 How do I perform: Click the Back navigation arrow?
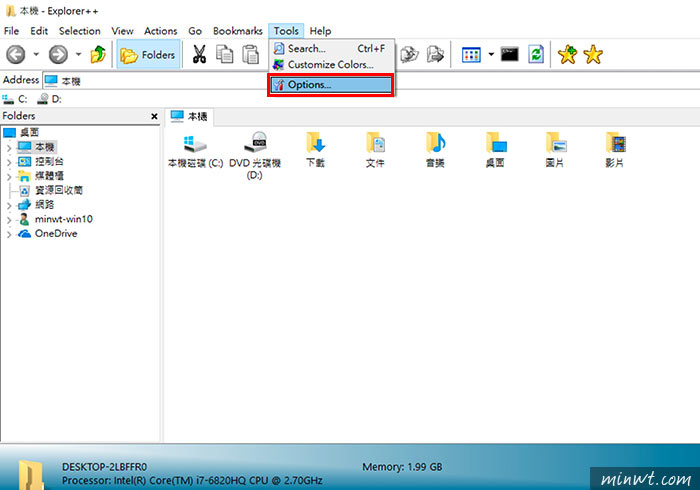16,55
